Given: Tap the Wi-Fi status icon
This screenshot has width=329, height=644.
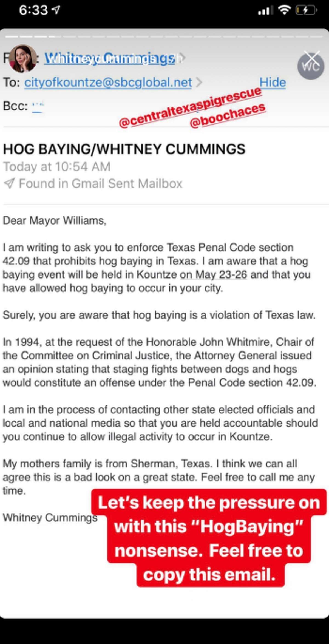Looking at the screenshot, I should (284, 10).
